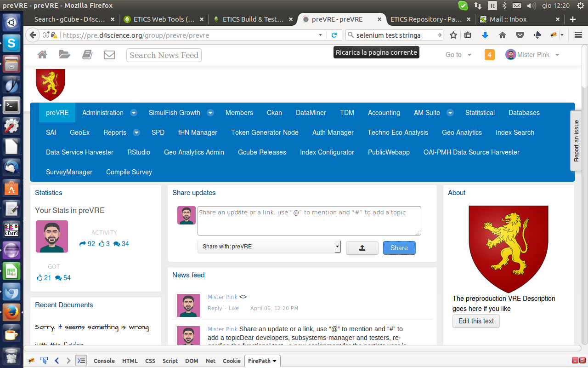This screenshot has height=368, width=588.
Task: Click the horizontal scrollbar at the page bottom
Action: point(302,348)
